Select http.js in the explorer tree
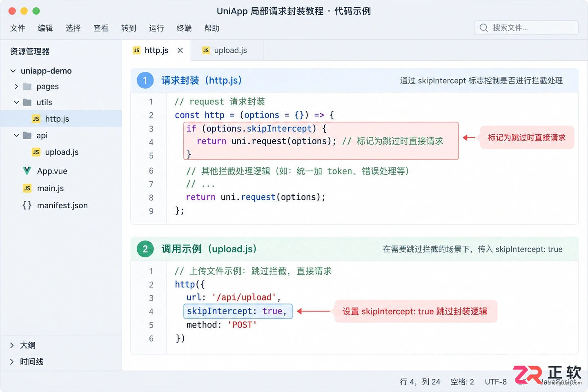Viewport: 588px width, 392px height. [61, 119]
